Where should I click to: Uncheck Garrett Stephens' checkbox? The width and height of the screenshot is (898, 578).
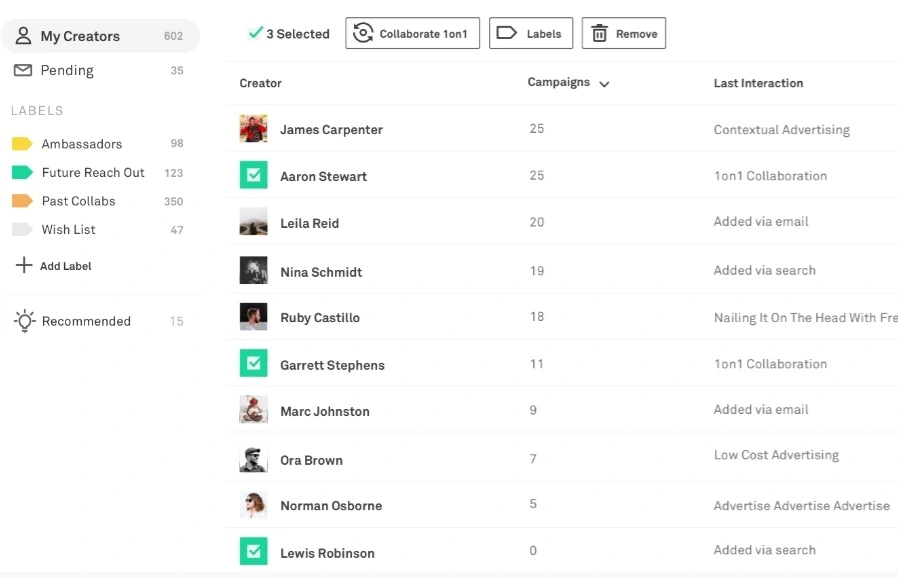click(254, 363)
